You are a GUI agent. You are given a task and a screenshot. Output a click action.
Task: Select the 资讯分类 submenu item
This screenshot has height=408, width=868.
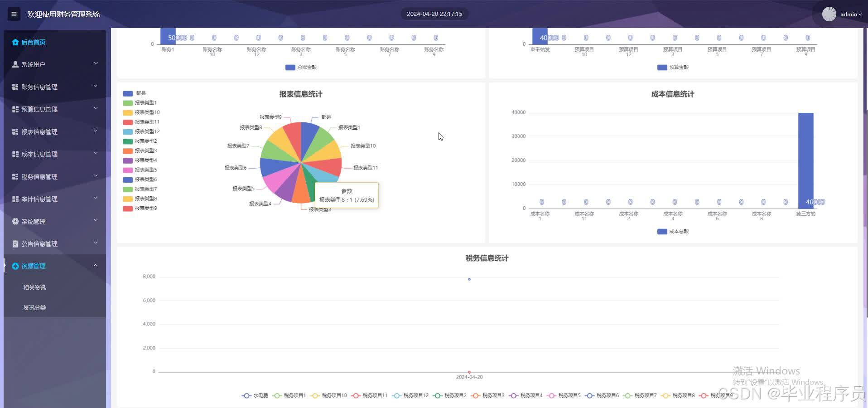[x=34, y=307]
